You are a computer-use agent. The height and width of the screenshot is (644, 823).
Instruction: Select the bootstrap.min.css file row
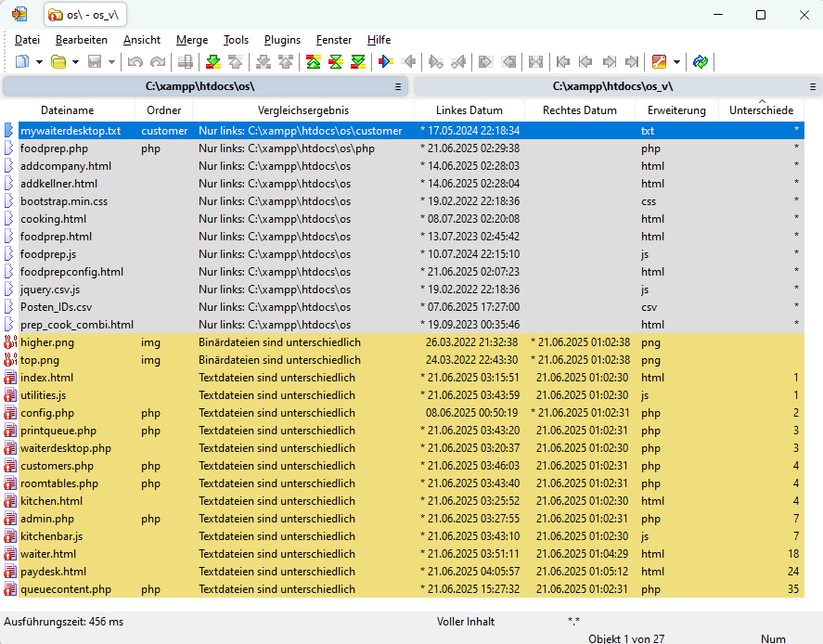[x=63, y=201]
